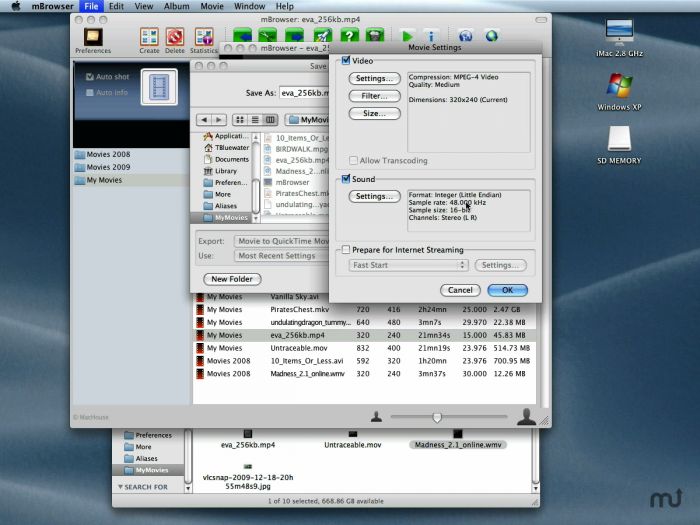Click the thumbnail size slider knob

tap(437, 418)
